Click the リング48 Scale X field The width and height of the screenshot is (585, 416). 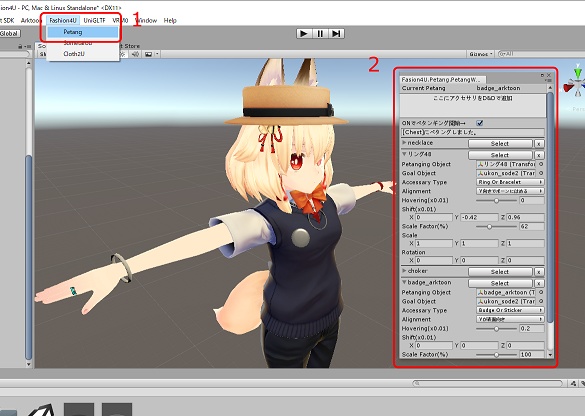(x=434, y=243)
